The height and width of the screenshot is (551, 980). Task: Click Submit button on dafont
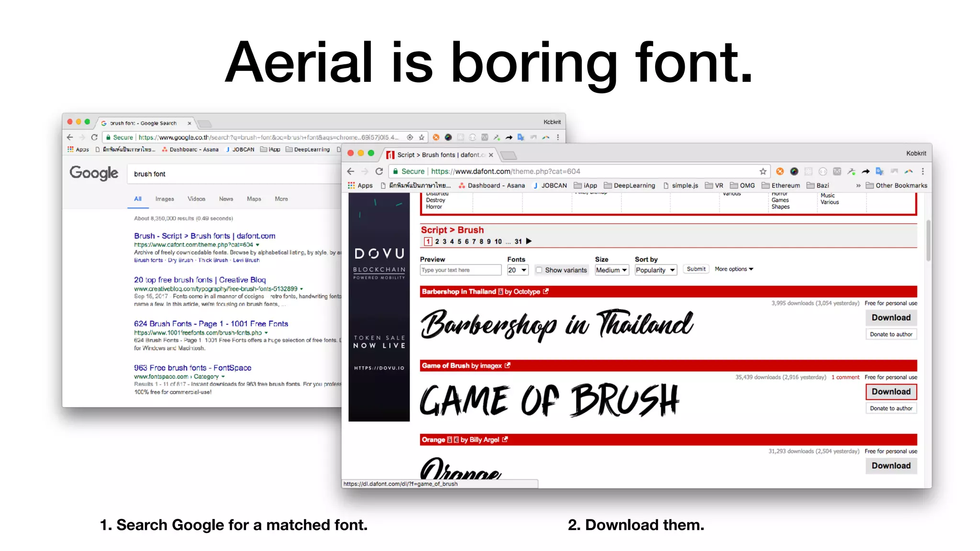[x=696, y=269]
